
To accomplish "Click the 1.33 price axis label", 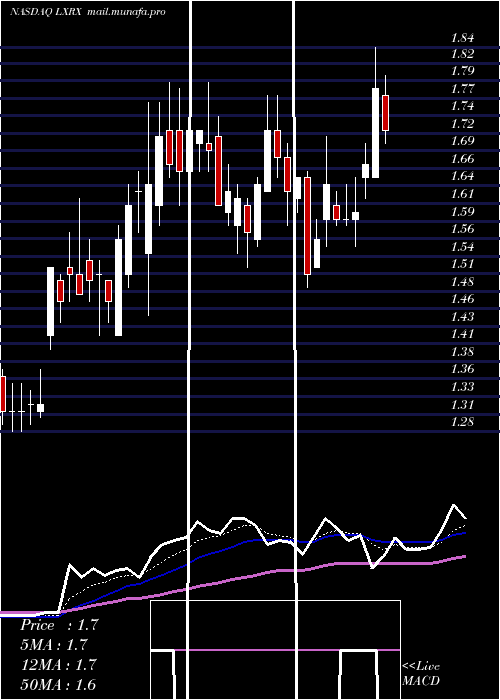I will (x=462, y=387).
